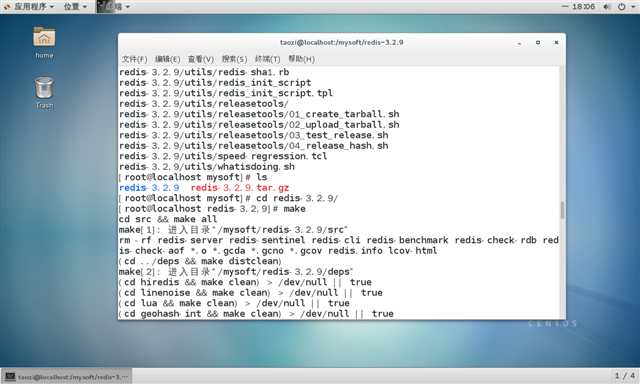The image size is (640, 384).
Task: Open the File (文件) menu in terminal
Action: 134,59
